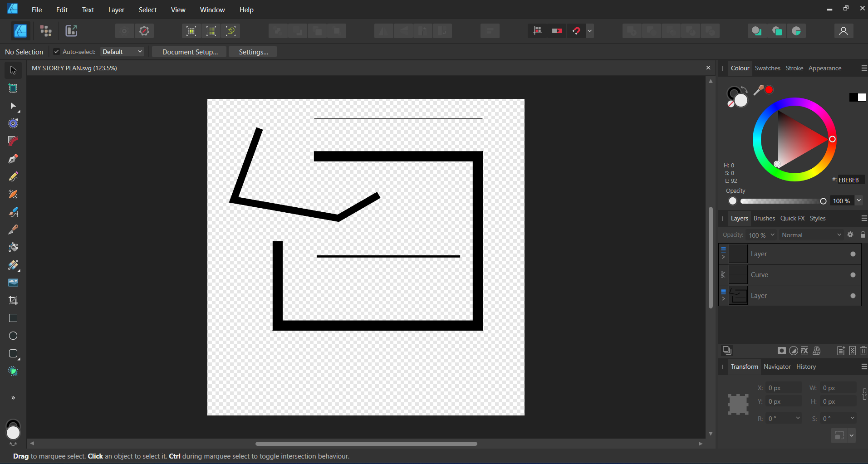Screen dimensions: 868x464
Task: Click the black swatch in Colour panel
Action: pyautogui.click(x=853, y=98)
